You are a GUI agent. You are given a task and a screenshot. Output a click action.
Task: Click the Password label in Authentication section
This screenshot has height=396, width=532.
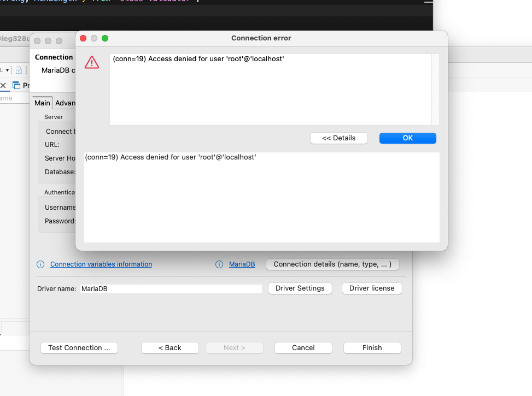[x=60, y=221]
